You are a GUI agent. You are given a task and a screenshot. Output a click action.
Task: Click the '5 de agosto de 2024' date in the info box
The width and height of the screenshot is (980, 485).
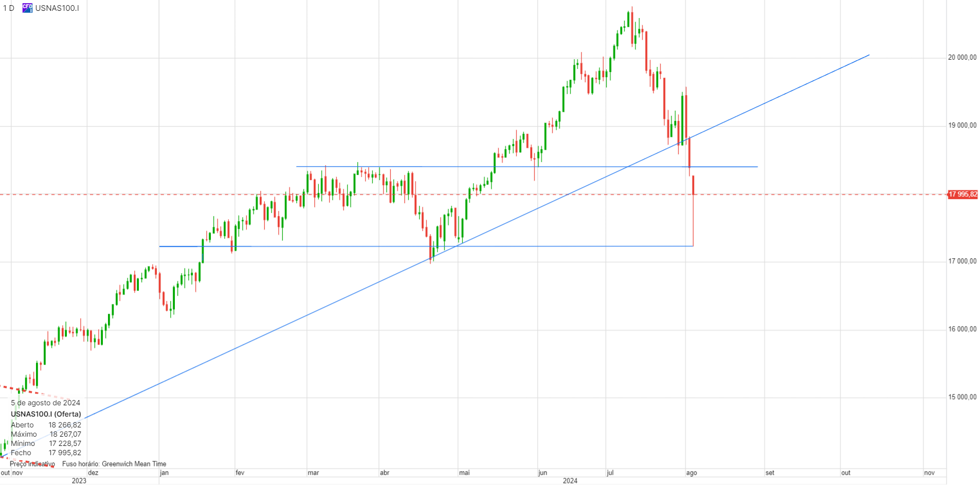[x=46, y=403]
